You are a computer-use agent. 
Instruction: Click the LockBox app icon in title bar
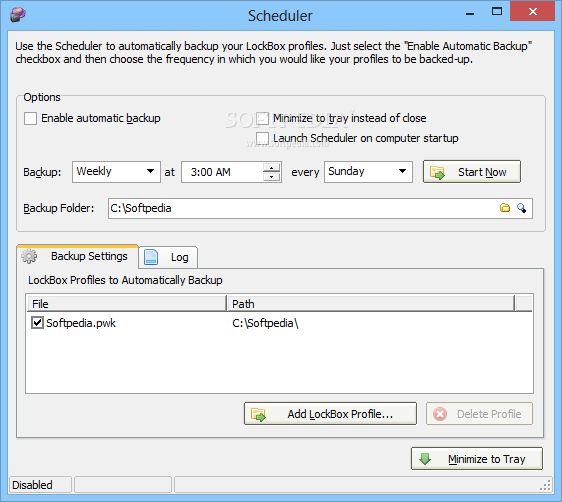pos(18,15)
